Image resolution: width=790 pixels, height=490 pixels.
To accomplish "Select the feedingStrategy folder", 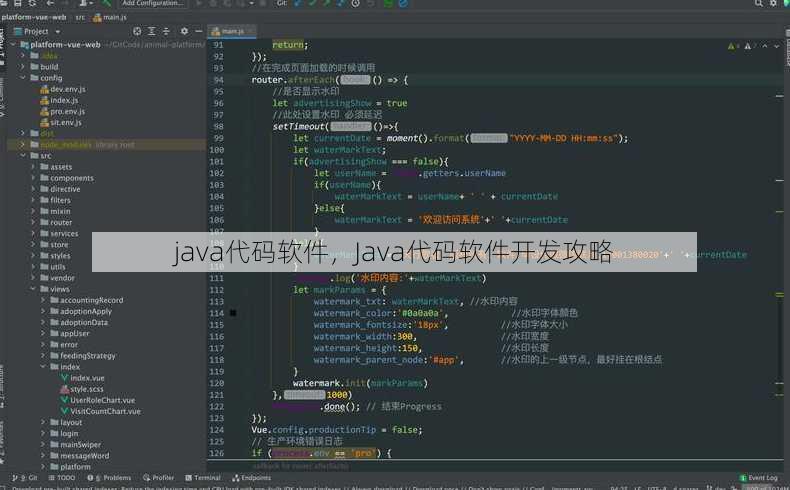I will click(83, 356).
